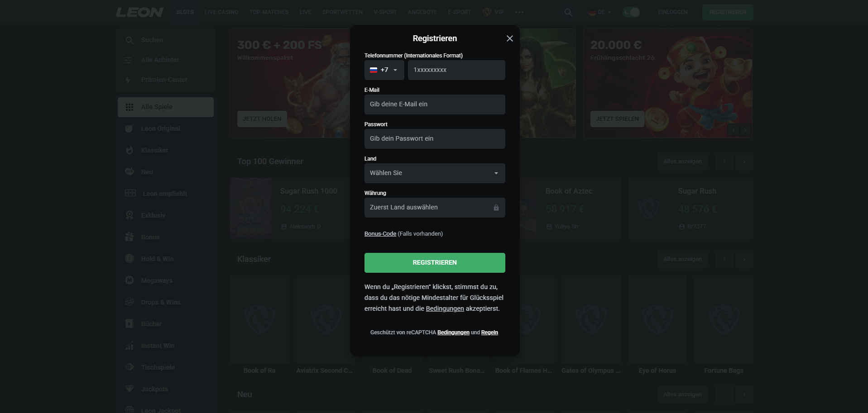The image size is (868, 413).
Task: Click the lock icon in Währung field
Action: 496,208
